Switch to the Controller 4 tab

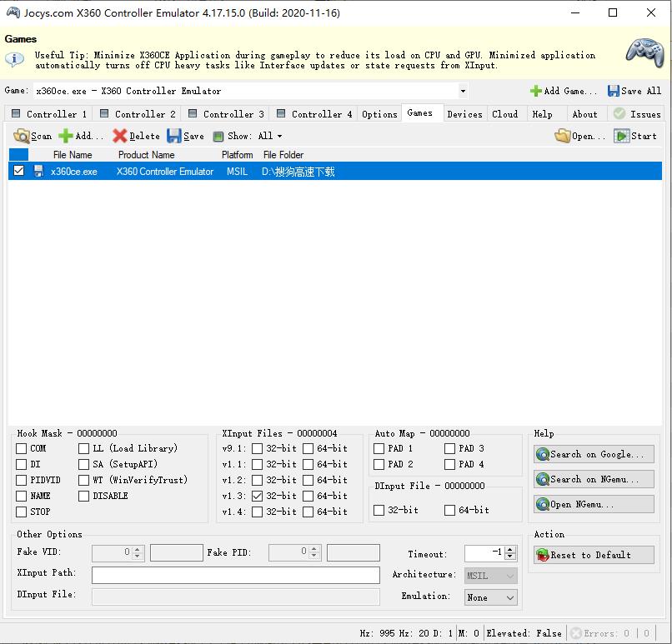coord(315,114)
